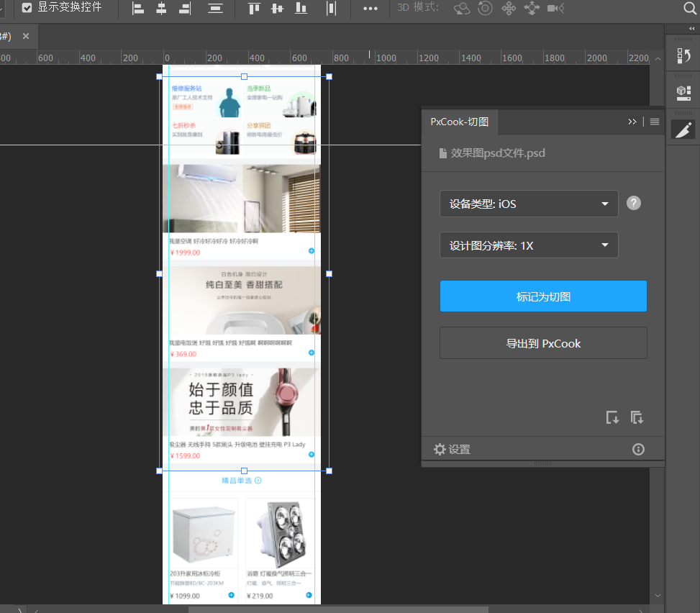Click the 维修服务站 card title
Viewport: 700px width, 613px height.
tap(186, 88)
